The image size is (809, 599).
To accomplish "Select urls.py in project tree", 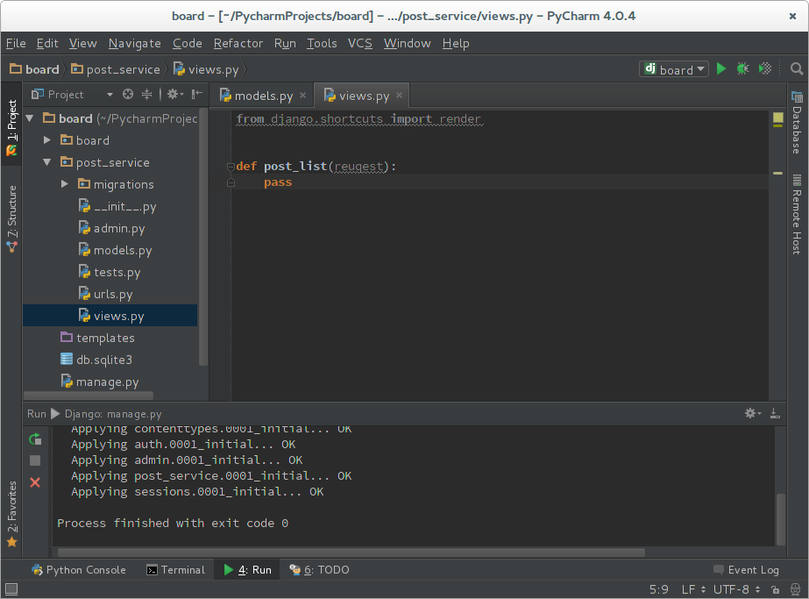I will coord(105,294).
